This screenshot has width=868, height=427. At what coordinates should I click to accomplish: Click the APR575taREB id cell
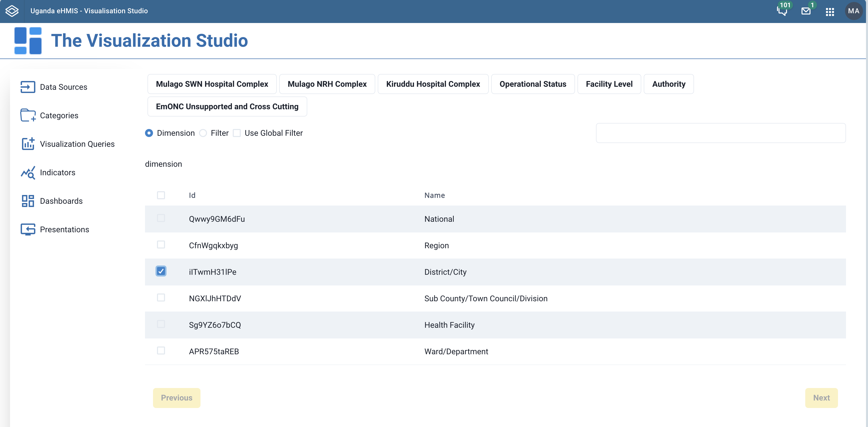click(x=214, y=351)
